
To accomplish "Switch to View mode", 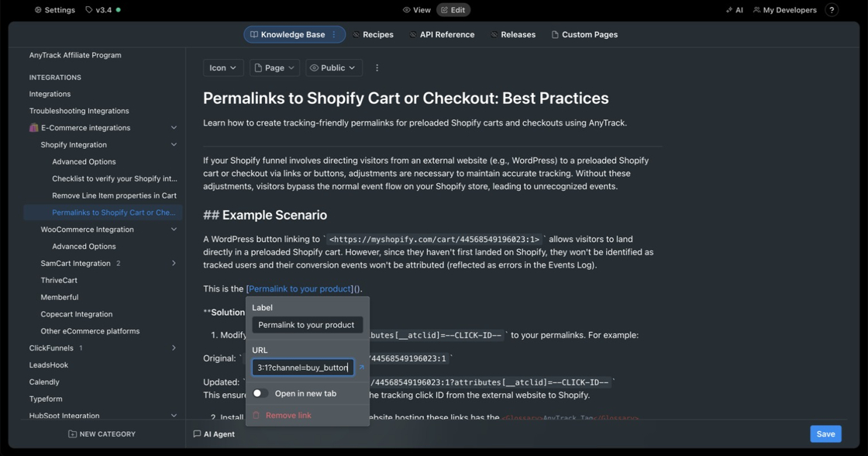I will click(x=416, y=10).
